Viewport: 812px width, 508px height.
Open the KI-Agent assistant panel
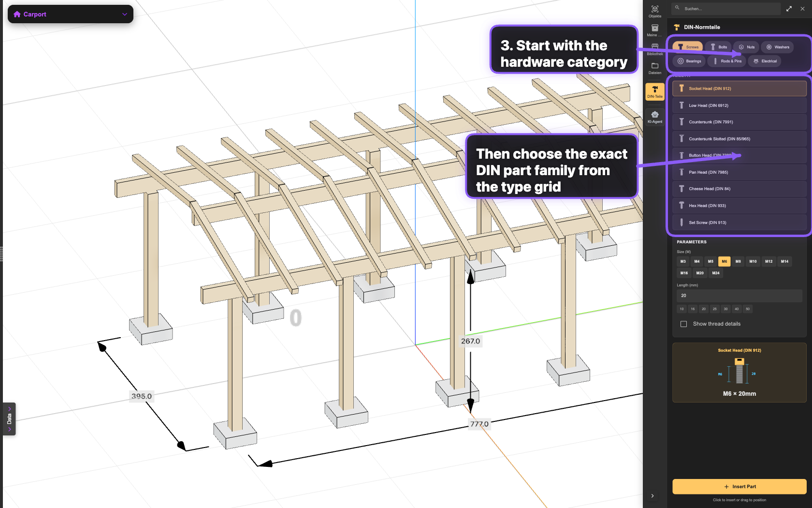tap(655, 117)
